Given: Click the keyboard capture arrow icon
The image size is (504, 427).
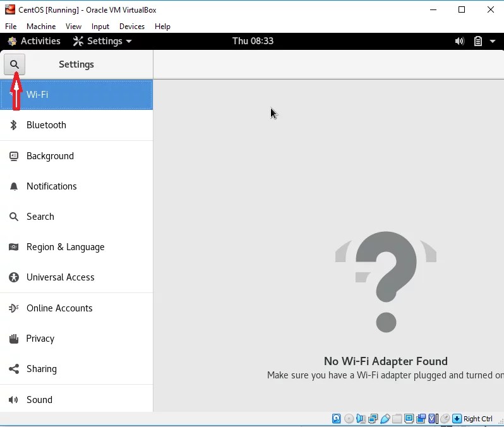Looking at the screenshot, I should coord(457,418).
